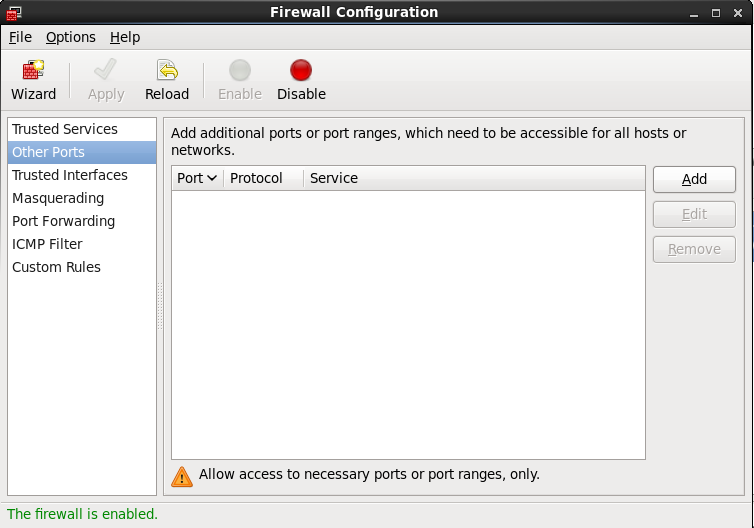
Task: Click the Firewall Configuration title bar icon
Action: tap(13, 13)
